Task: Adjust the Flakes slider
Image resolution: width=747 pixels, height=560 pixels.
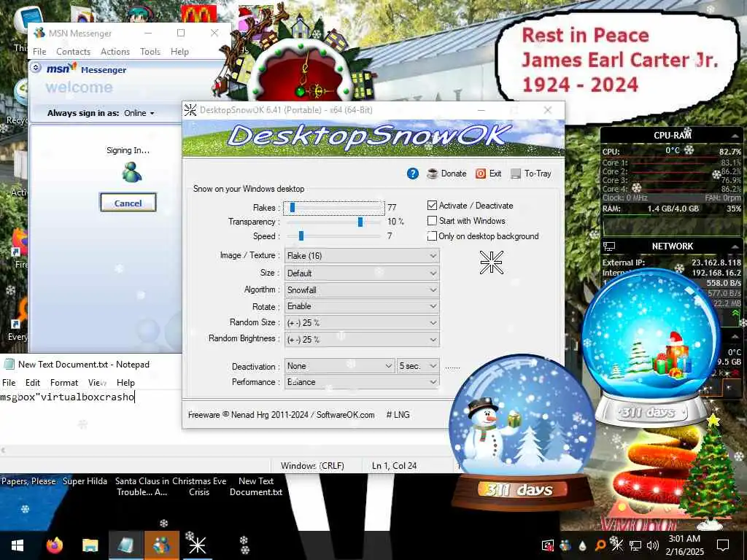Action: [x=334, y=208]
